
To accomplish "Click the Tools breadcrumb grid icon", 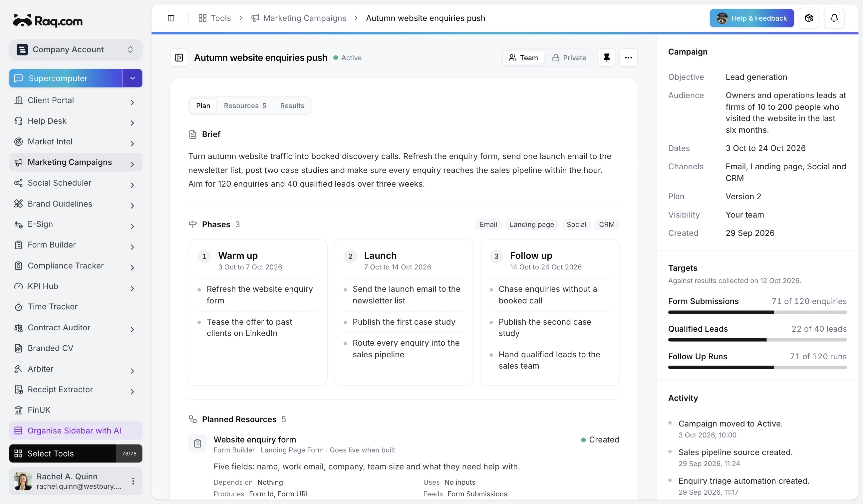I will pyautogui.click(x=202, y=18).
